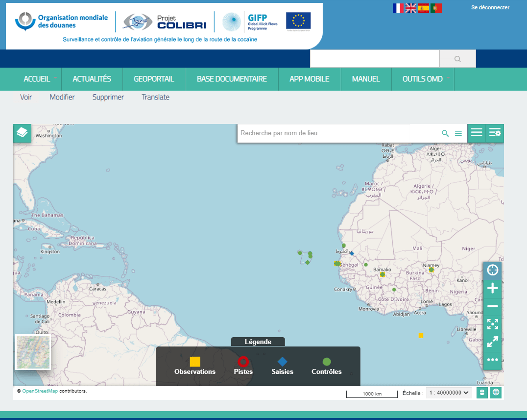Toggle the teal three-lines map menu button

[477, 133]
